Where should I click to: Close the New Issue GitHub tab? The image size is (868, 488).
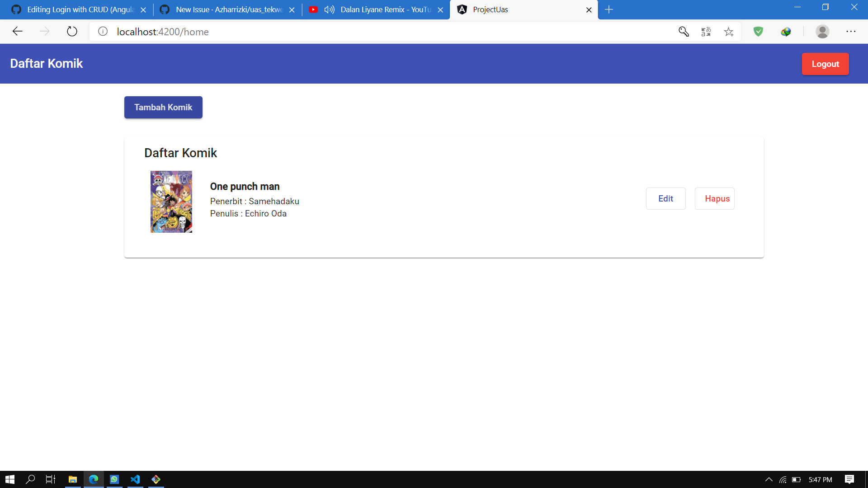click(x=292, y=10)
